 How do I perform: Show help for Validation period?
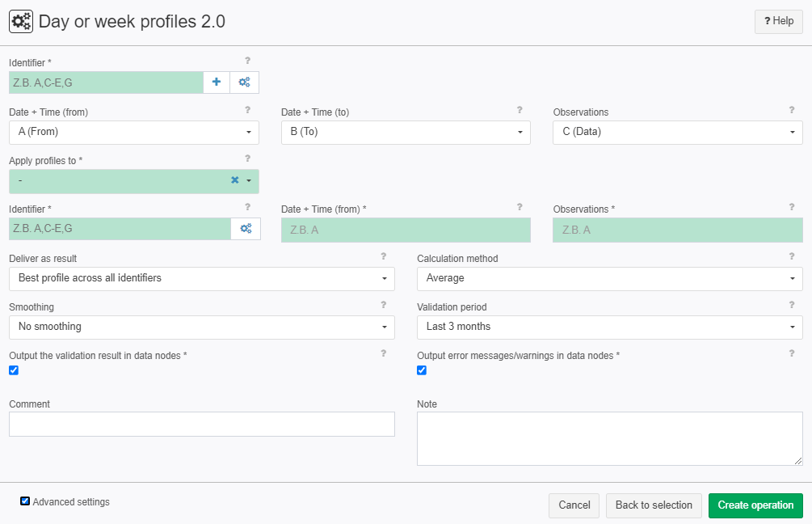[791, 305]
